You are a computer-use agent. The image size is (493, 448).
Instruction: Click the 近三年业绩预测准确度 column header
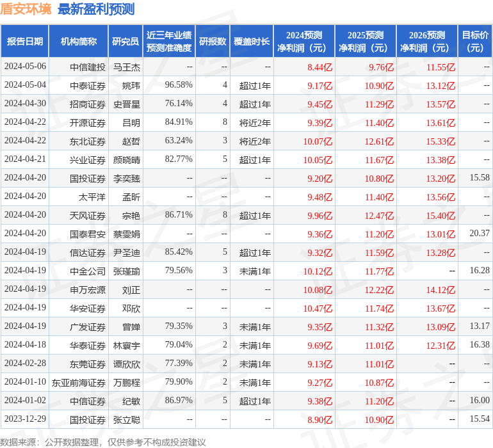point(169,41)
